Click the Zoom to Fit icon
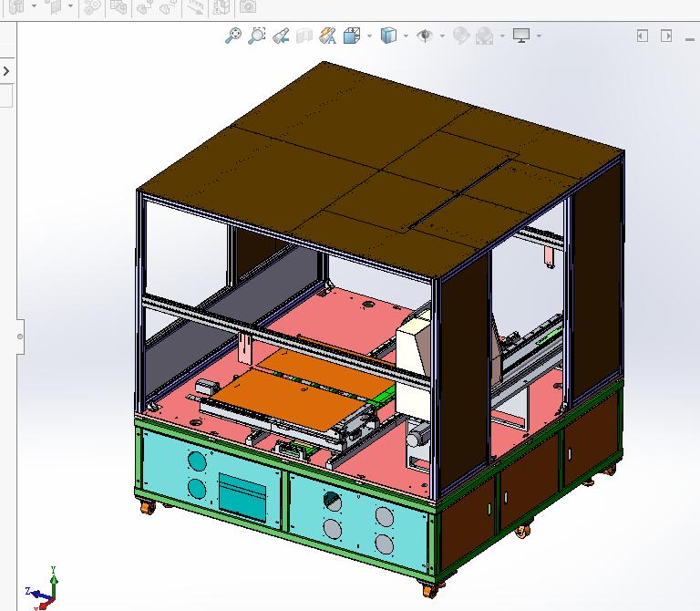This screenshot has height=611, width=700. (233, 36)
